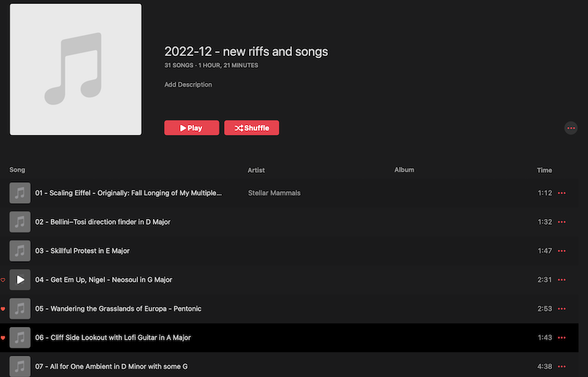
Task: Toggle the heart on Cliff Side Lookout track
Action: pos(3,338)
